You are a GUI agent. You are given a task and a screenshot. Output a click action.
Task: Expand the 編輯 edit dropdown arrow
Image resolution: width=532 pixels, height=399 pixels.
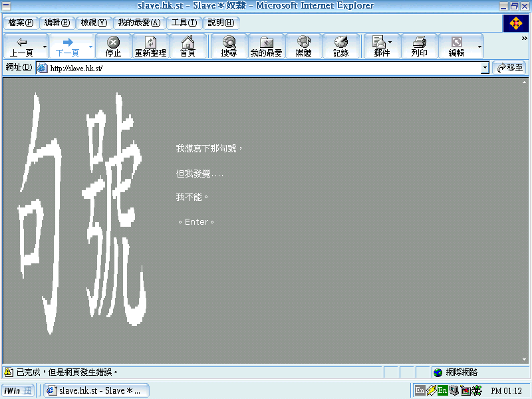click(479, 47)
